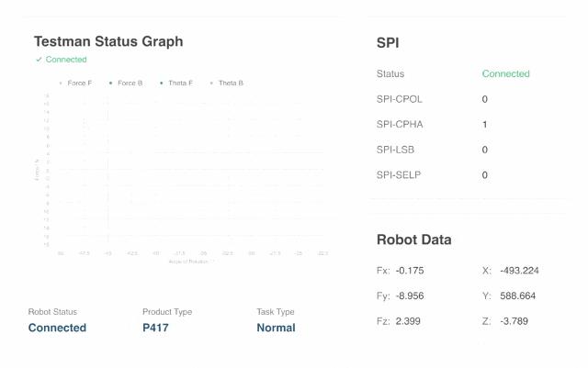Select the X position value -493.224
The height and width of the screenshot is (368, 588).
click(x=519, y=271)
